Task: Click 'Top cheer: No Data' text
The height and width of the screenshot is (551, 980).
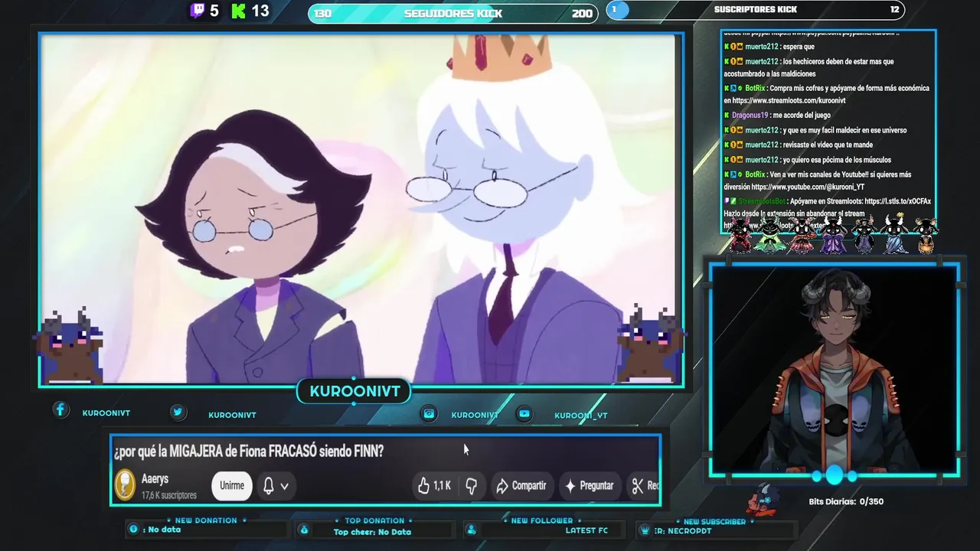Action: [x=372, y=532]
